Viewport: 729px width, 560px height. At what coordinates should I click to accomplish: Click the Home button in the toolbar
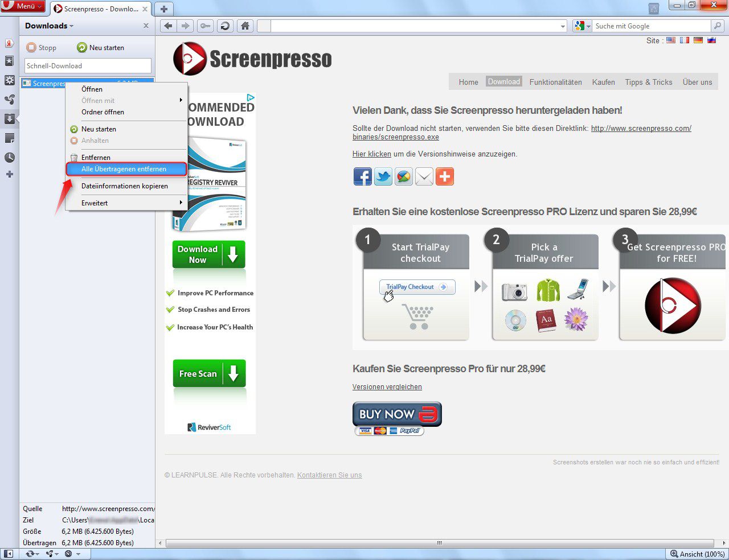coord(245,26)
